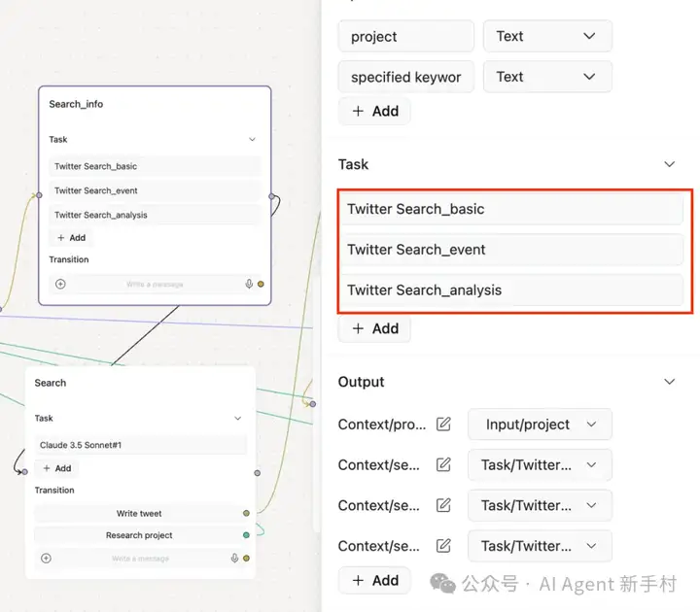Select Twitter Search_analysis in the Search_info node
Screen dimensions: 700x612
coord(155,215)
